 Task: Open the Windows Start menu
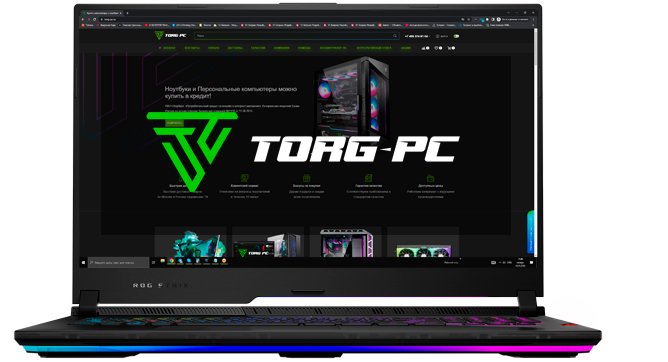point(84,263)
